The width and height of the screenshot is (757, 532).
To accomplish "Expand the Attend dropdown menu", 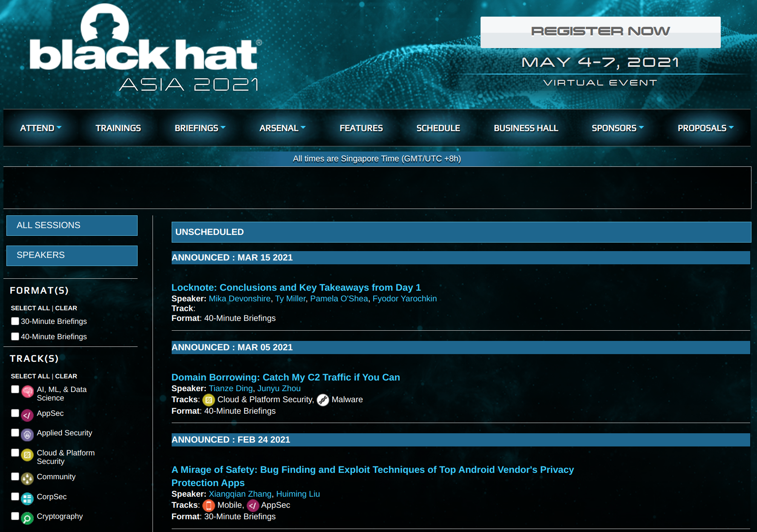I will point(41,128).
